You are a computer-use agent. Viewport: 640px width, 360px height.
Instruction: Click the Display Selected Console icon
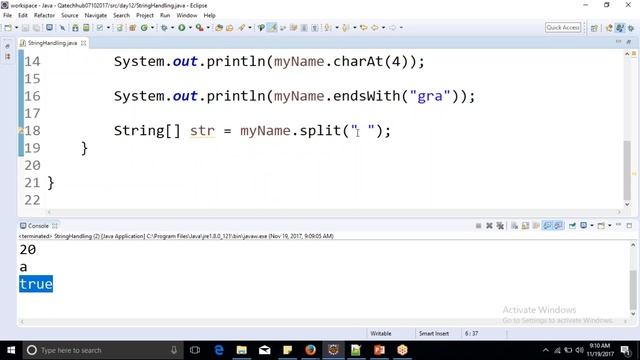[x=584, y=226]
